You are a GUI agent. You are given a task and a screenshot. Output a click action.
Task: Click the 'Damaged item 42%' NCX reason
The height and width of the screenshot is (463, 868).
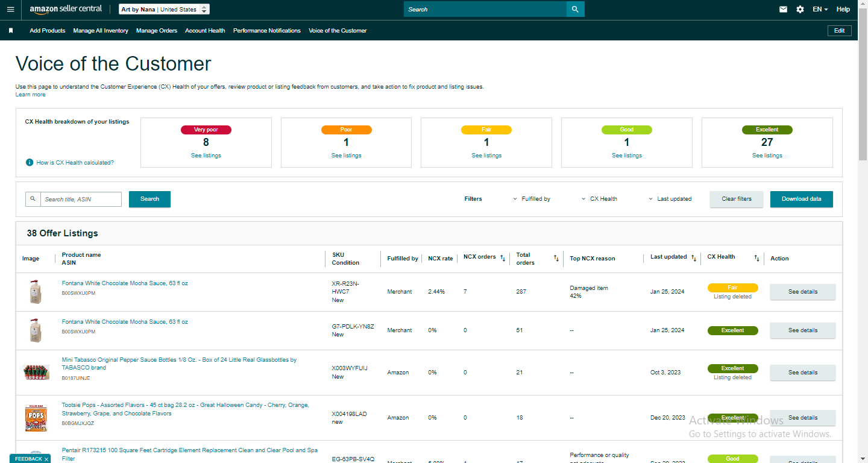[589, 292]
